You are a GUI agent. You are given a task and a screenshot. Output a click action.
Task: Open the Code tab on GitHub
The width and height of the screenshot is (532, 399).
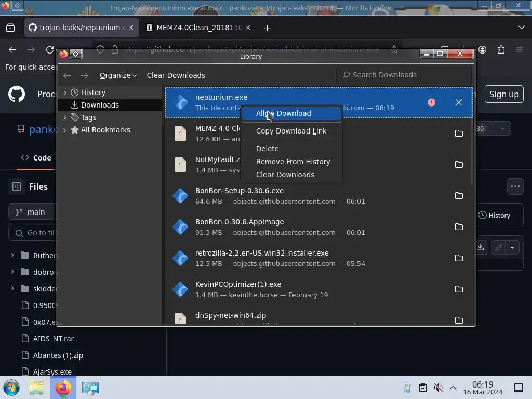click(36, 158)
